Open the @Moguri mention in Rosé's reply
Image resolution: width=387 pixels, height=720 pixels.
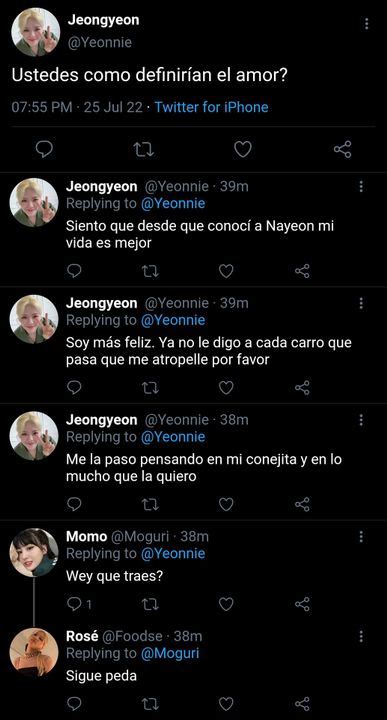click(x=170, y=653)
